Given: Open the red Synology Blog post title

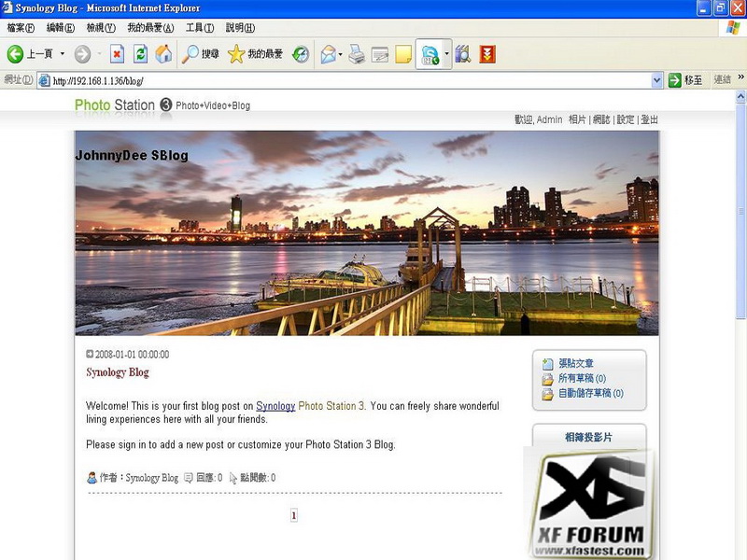Looking at the screenshot, I should click(118, 371).
